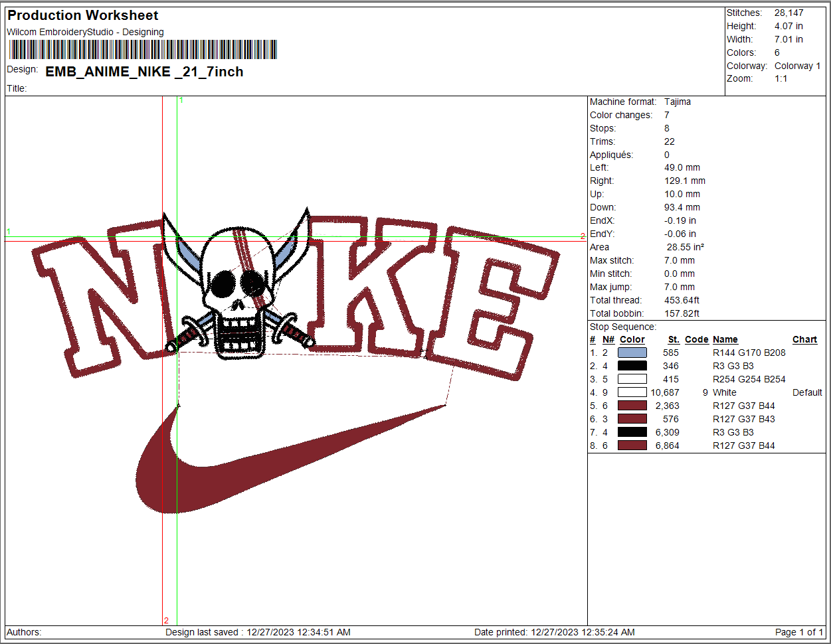This screenshot has height=644, width=831.
Task: Click the black swatch in stop 7
Action: [632, 432]
